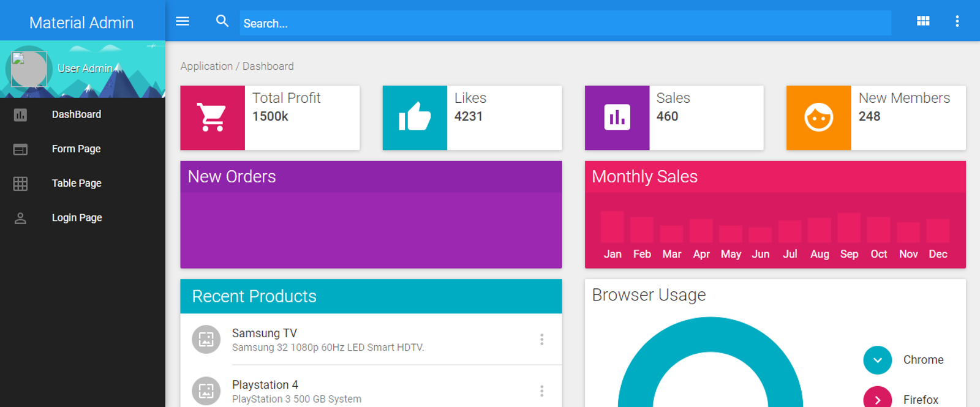Click the Monthly Sales heading
This screenshot has width=980, height=407.
(x=645, y=177)
